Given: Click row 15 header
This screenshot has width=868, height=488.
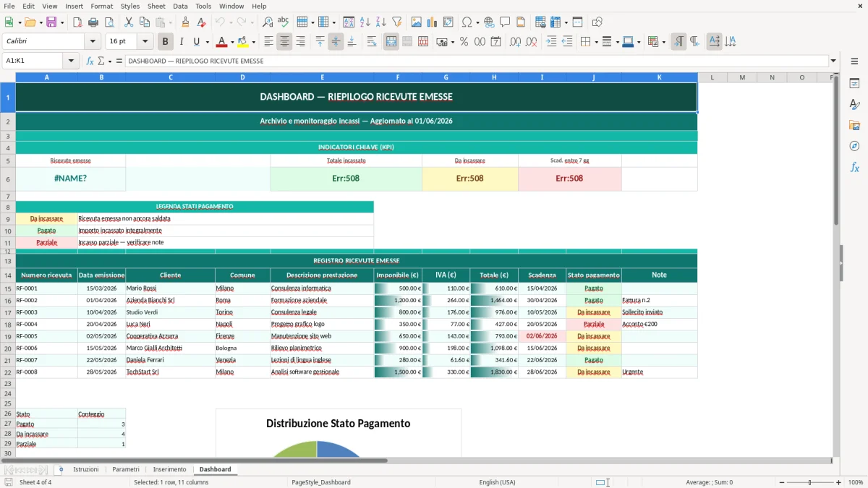Looking at the screenshot, I should point(8,288).
